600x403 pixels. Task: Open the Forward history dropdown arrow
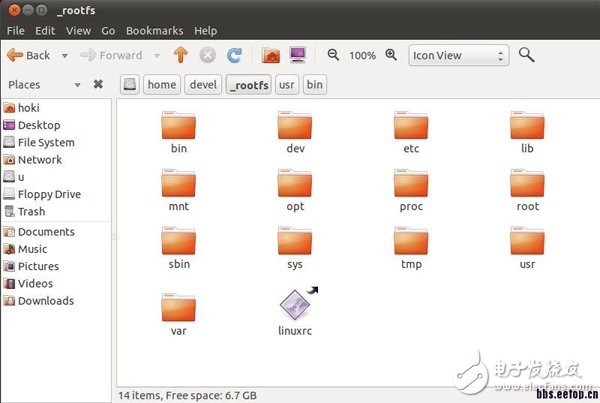[157, 56]
